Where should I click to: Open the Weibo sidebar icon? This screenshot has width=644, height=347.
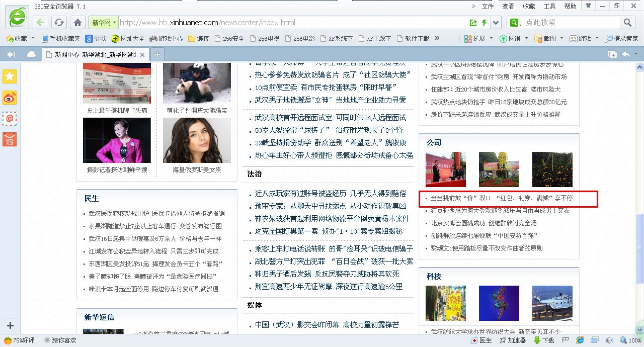(x=10, y=98)
